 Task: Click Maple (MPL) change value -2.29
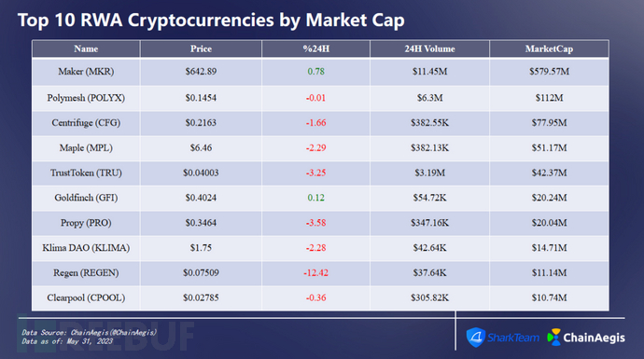pos(315,147)
